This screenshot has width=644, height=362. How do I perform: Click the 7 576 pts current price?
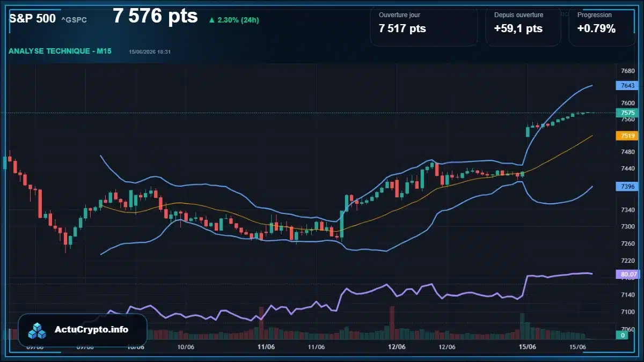(x=155, y=16)
